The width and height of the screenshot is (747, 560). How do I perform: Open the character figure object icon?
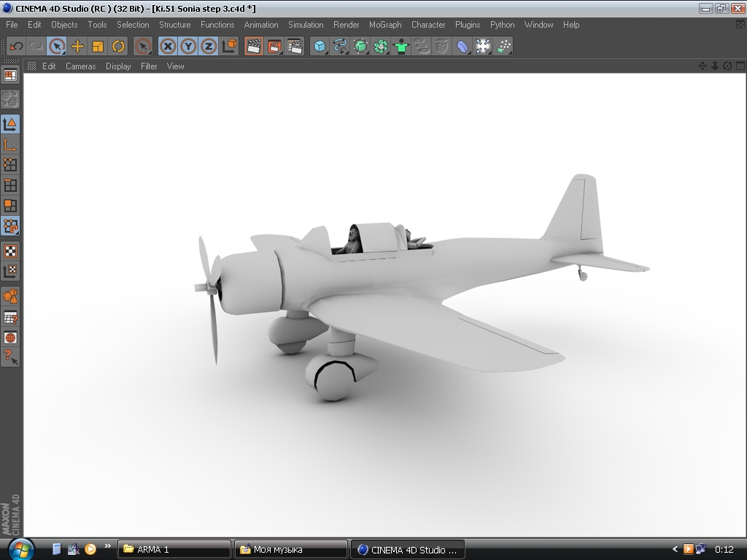pos(400,47)
